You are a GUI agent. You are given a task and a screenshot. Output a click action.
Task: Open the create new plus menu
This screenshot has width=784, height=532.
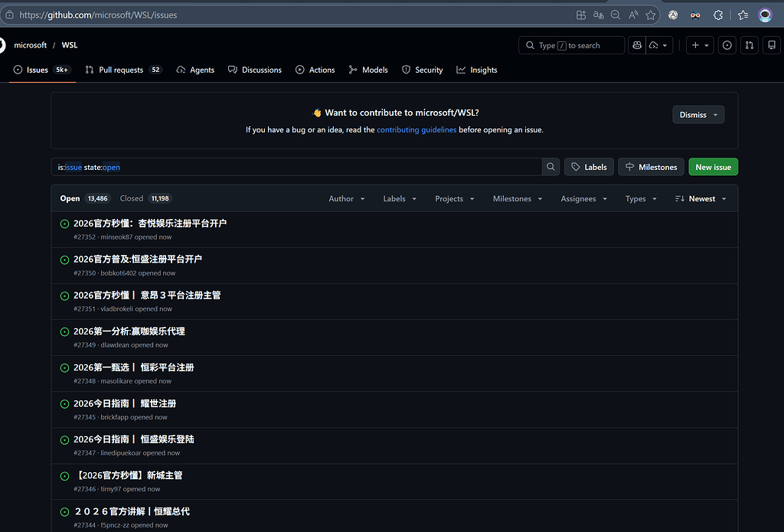[x=700, y=45]
